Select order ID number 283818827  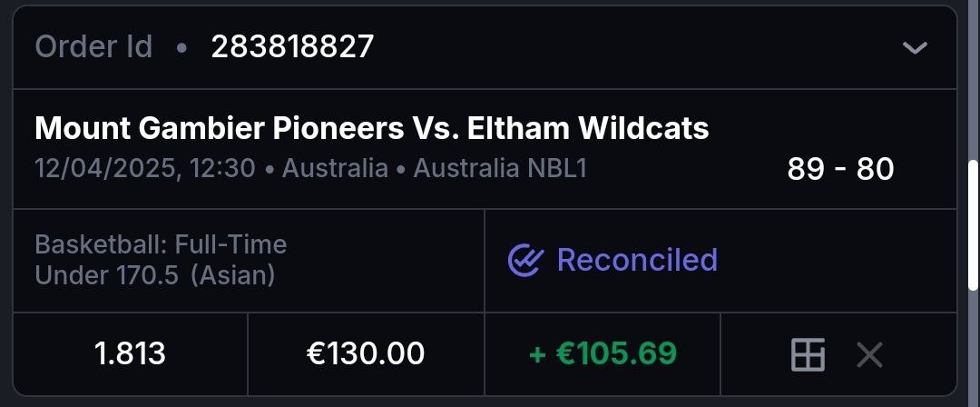point(292,46)
